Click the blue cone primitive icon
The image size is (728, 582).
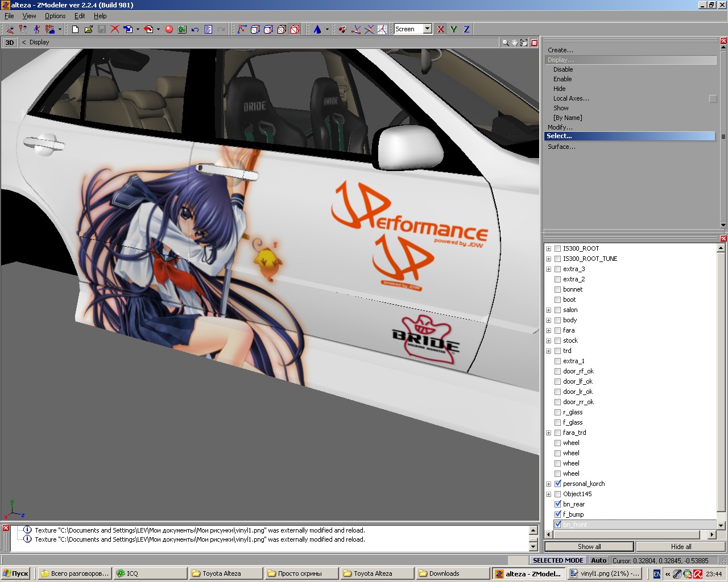pos(317,29)
